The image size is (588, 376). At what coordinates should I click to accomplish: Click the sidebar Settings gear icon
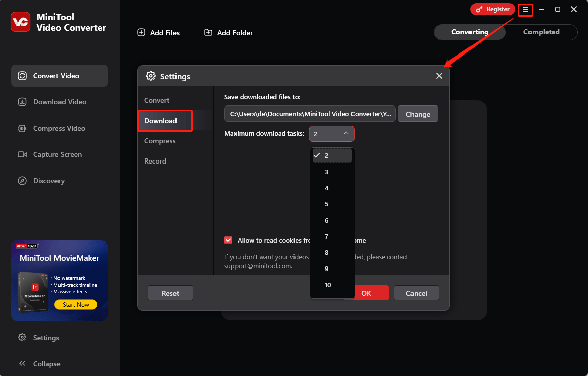tap(22, 337)
